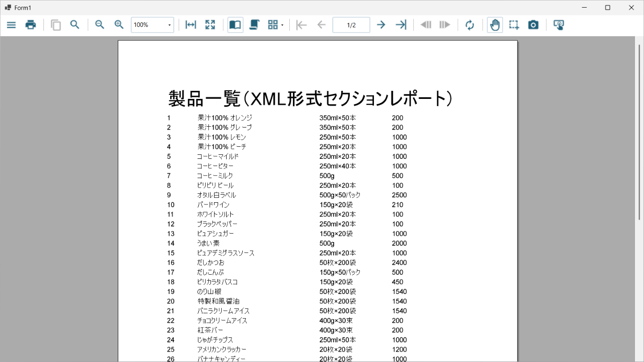Click the value 2400 in だしかつお row
Viewport: 644px width, 362px height.
399,263
